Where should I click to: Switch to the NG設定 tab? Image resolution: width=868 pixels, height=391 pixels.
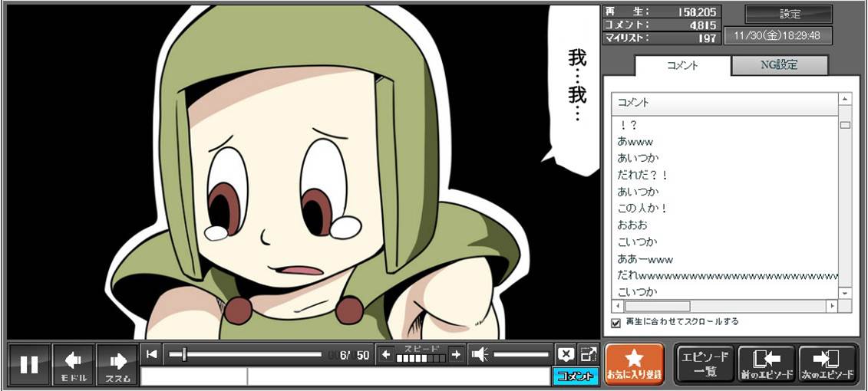point(779,65)
